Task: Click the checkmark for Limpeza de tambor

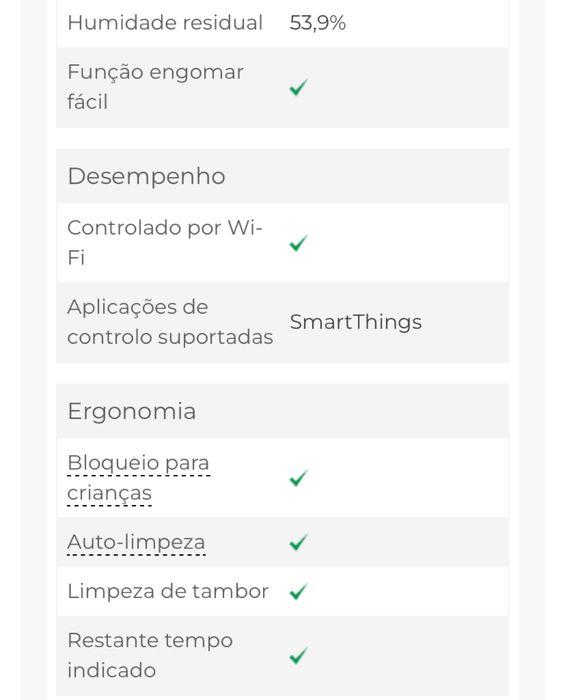Action: coord(299,592)
